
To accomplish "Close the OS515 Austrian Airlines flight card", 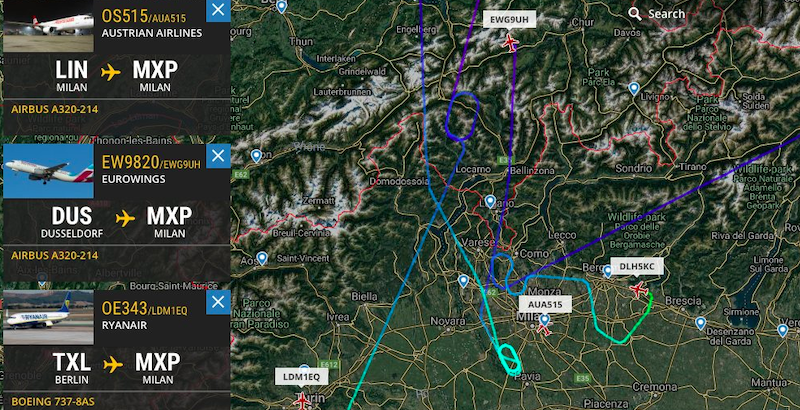I will pyautogui.click(x=218, y=10).
